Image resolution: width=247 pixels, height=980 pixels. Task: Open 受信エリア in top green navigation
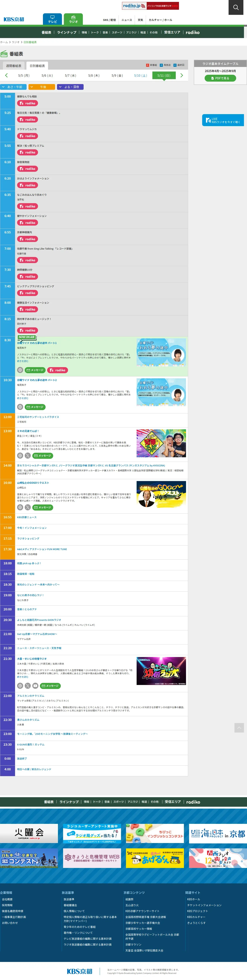172,32
